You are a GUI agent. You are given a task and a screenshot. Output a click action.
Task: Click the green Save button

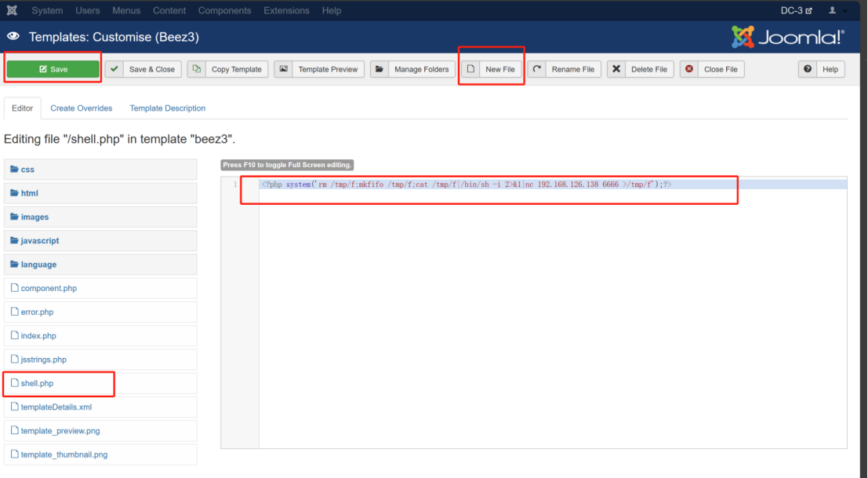click(53, 69)
